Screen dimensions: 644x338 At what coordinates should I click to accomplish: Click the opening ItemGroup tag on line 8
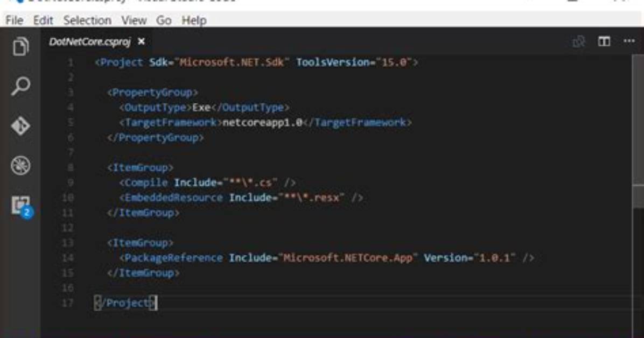(140, 167)
